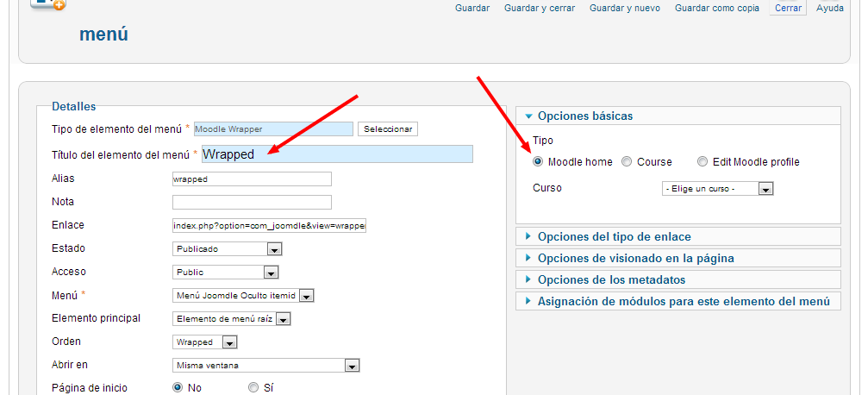The height and width of the screenshot is (395, 868).
Task: Choose the Course radio option
Action: (x=627, y=162)
